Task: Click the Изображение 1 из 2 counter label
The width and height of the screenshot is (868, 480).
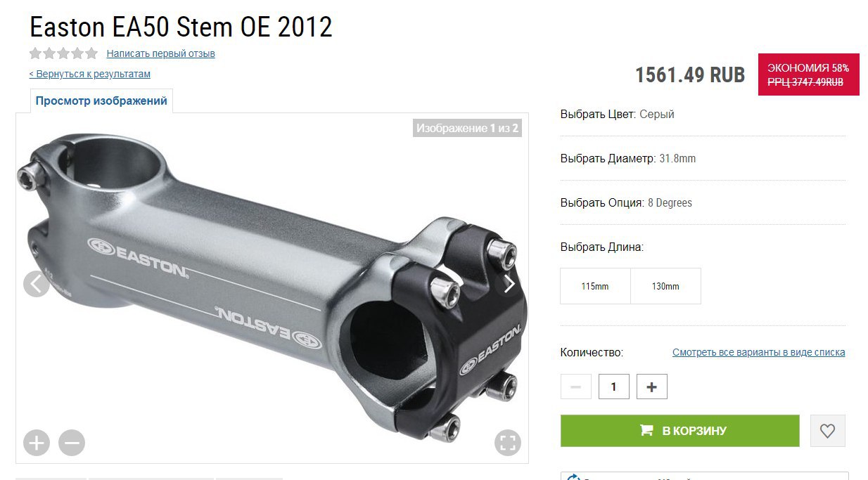Action: 467,128
